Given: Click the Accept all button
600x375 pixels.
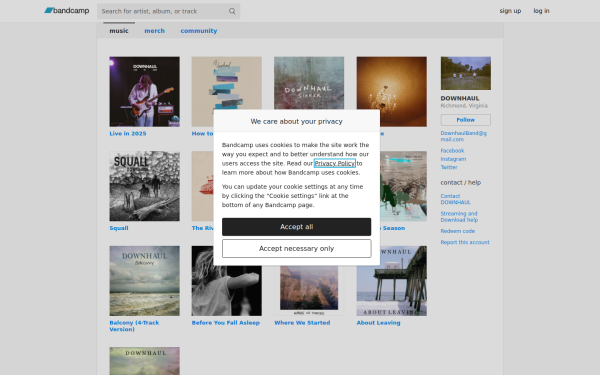Looking at the screenshot, I should click(297, 227).
